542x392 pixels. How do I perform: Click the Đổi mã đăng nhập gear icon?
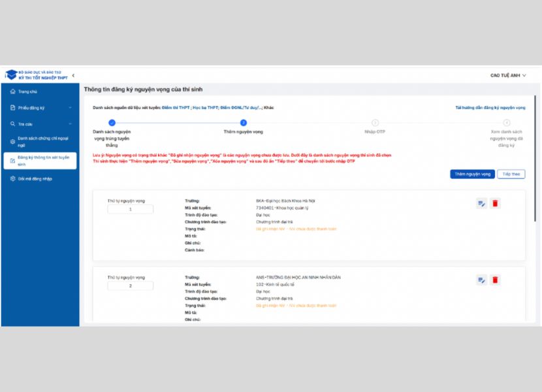tap(12, 178)
